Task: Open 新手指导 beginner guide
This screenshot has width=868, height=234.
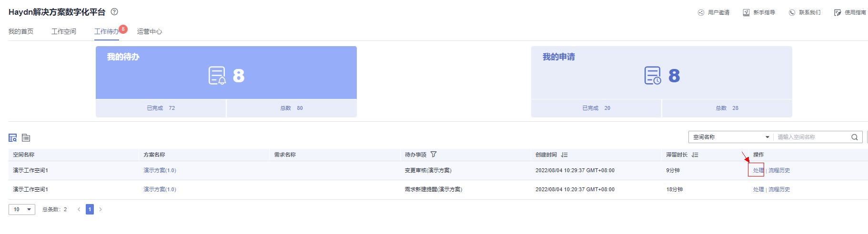Action: tap(764, 12)
